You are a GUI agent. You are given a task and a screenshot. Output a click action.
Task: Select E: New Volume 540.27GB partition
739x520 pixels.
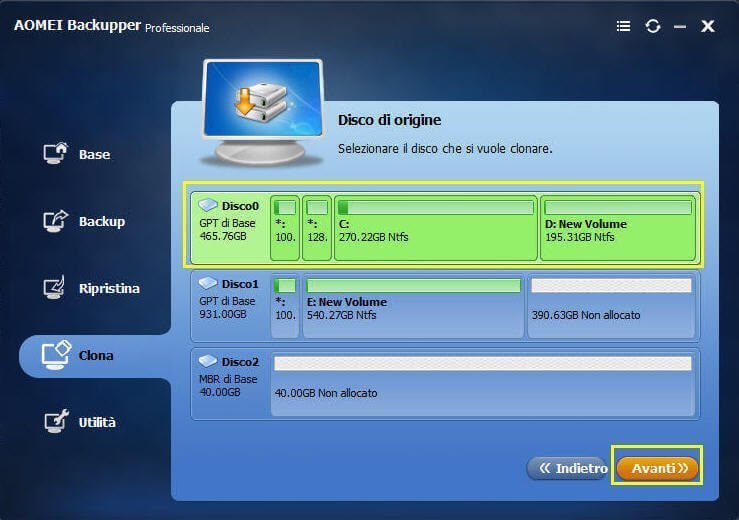(x=413, y=306)
